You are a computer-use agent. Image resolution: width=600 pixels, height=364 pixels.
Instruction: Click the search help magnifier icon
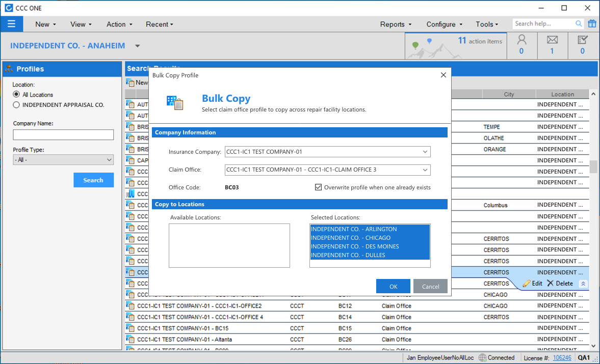tap(579, 24)
